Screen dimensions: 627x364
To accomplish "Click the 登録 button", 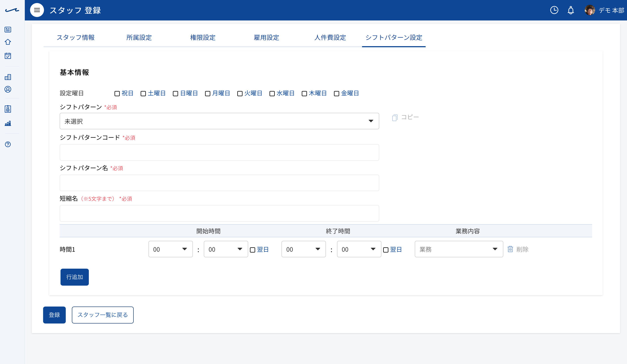I will [x=54, y=315].
